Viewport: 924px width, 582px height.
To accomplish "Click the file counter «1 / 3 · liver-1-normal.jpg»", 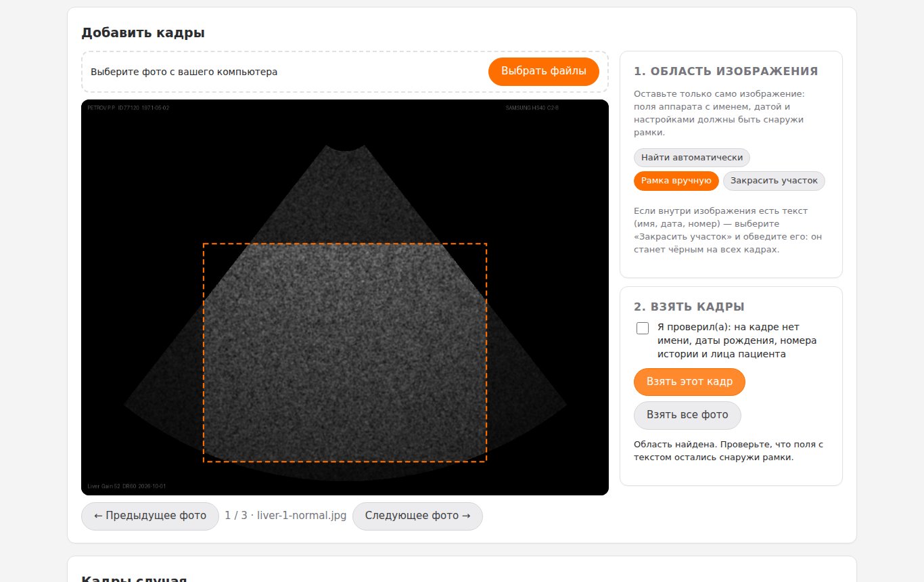I will [285, 516].
